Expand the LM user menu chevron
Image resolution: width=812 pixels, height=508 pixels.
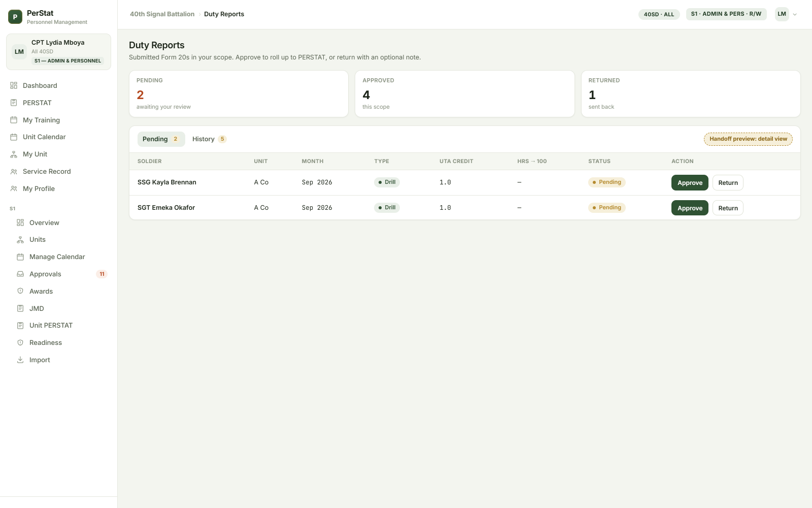coord(795,14)
